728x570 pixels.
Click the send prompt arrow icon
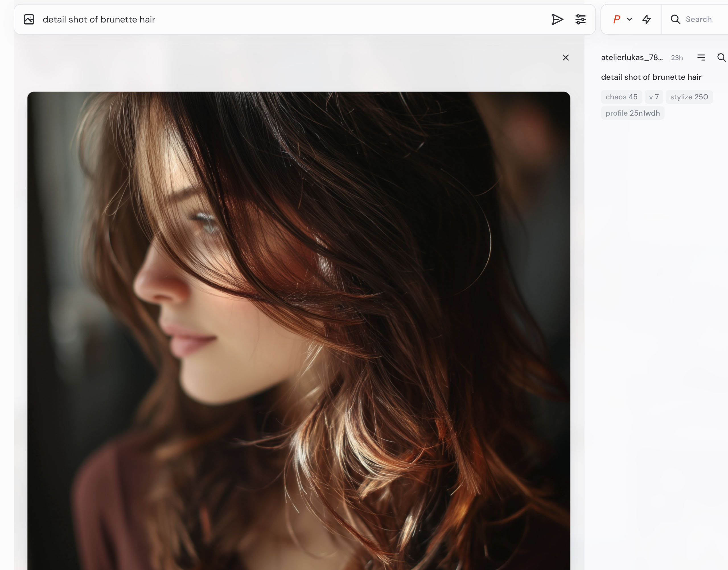coord(557,19)
